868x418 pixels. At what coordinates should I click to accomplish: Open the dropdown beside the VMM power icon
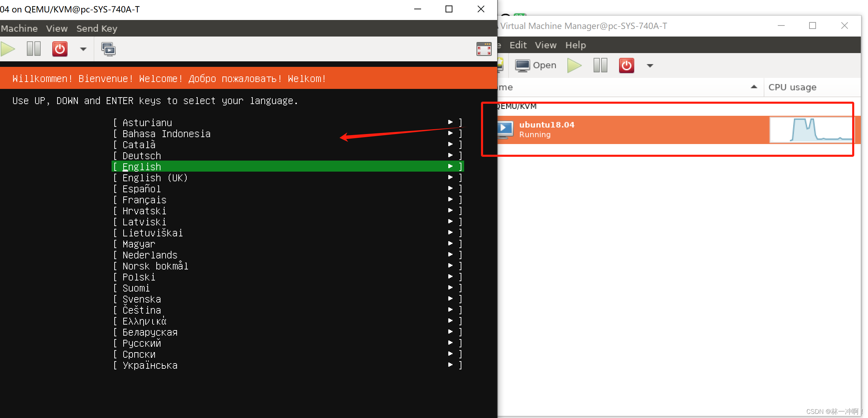pos(649,65)
